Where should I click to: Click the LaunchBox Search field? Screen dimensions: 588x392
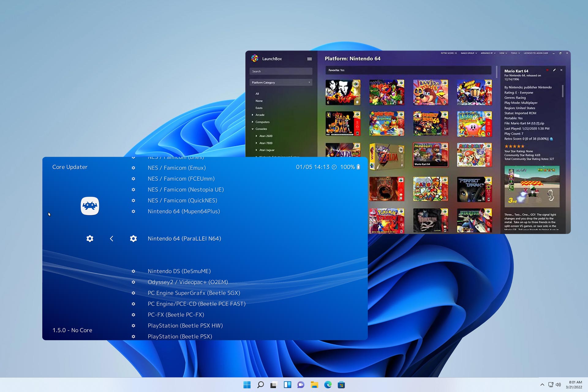point(281,71)
